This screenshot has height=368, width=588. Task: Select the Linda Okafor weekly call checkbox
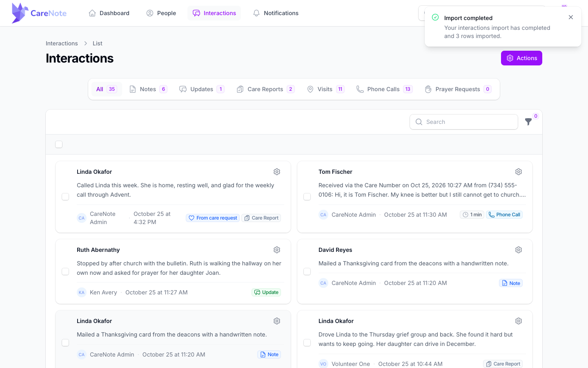65,197
